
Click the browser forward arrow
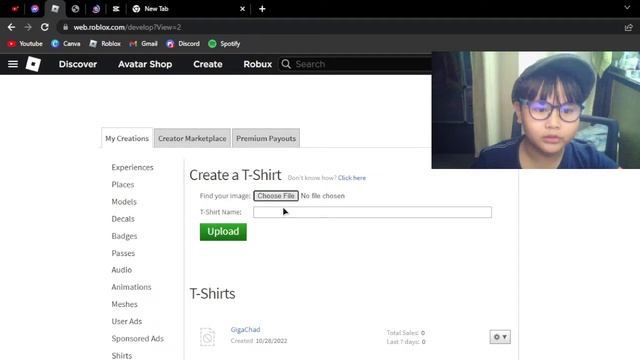pyautogui.click(x=28, y=27)
